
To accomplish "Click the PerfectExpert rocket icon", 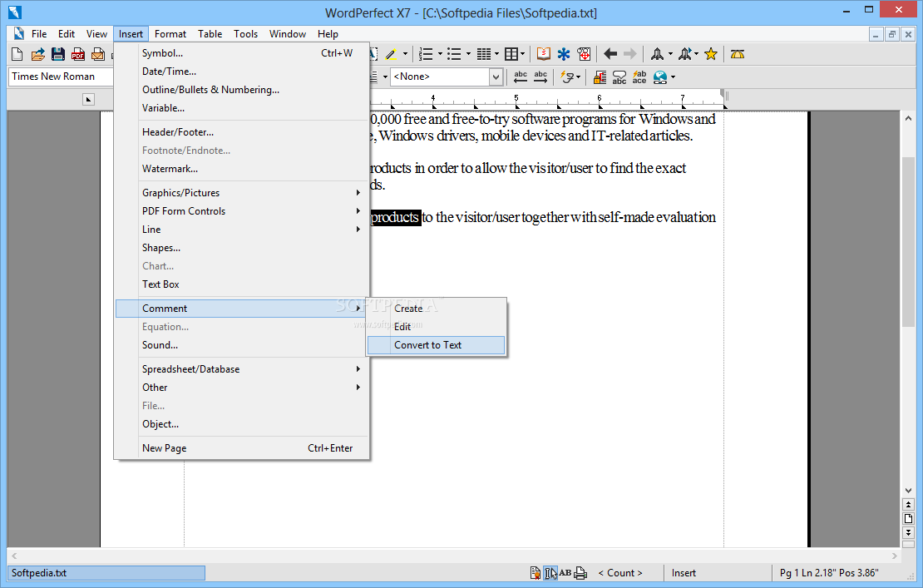I will pos(657,54).
